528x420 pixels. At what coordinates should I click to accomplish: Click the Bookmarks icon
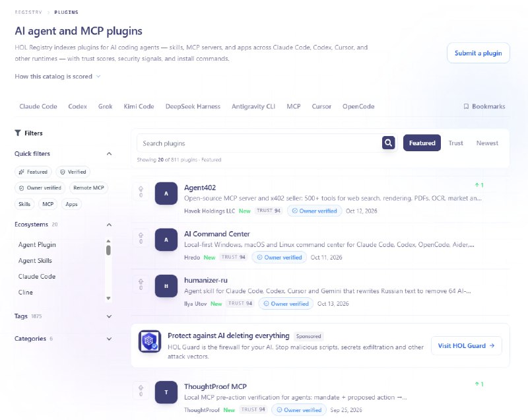click(x=466, y=106)
